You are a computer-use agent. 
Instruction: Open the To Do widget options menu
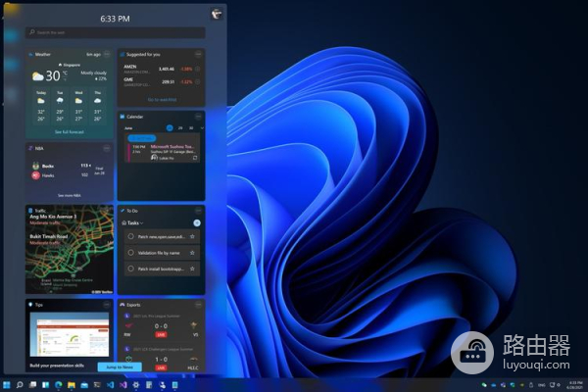tap(198, 211)
